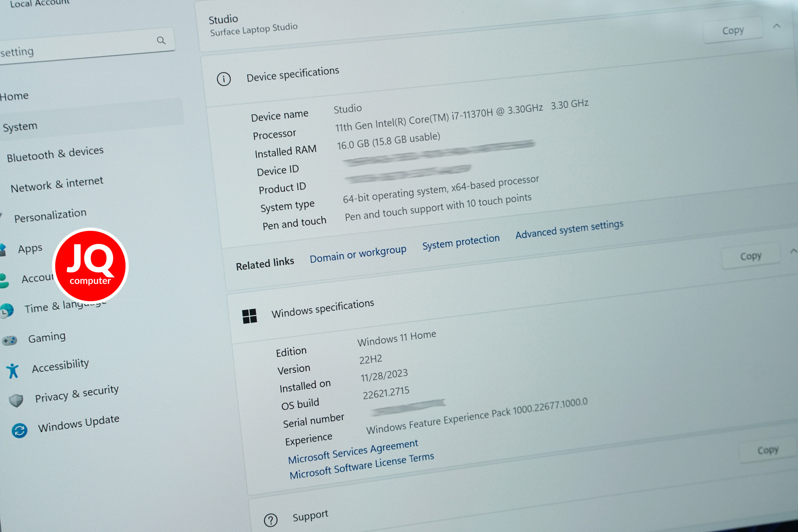Go to Network & internet

point(57,184)
